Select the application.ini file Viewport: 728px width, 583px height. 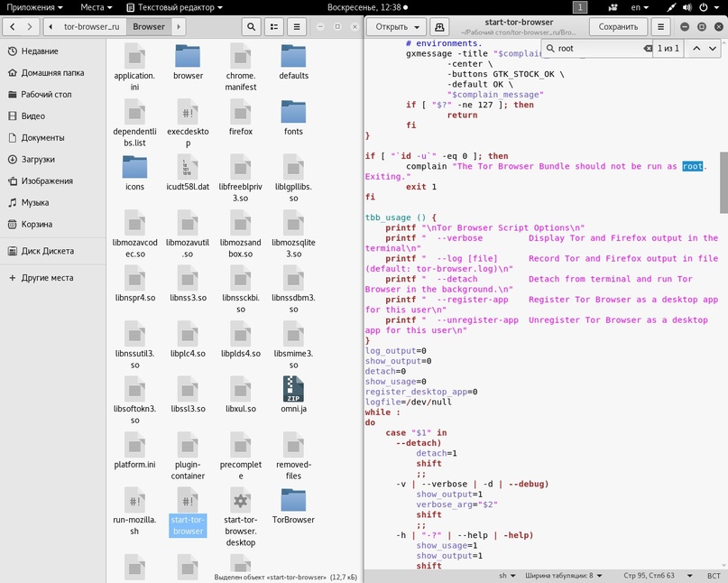(134, 68)
